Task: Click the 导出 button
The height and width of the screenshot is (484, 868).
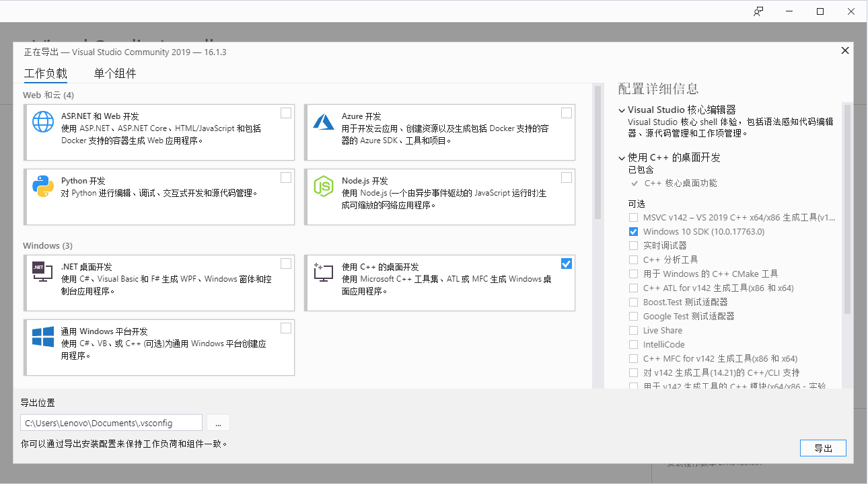Action: coord(823,448)
